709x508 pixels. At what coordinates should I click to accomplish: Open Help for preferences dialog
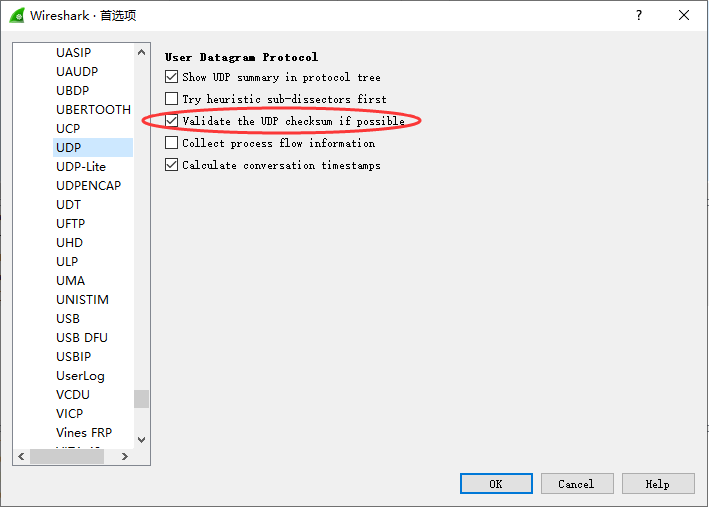click(658, 484)
